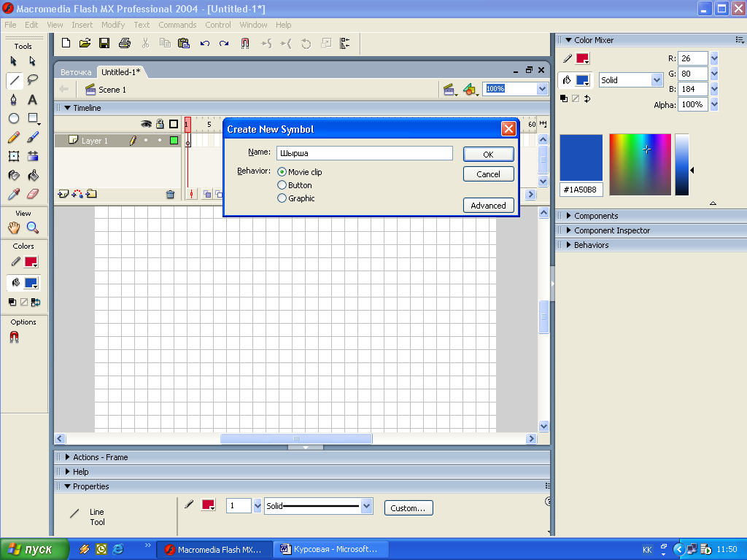Image resolution: width=747 pixels, height=560 pixels.
Task: Select the Oval tool
Action: [x=14, y=118]
